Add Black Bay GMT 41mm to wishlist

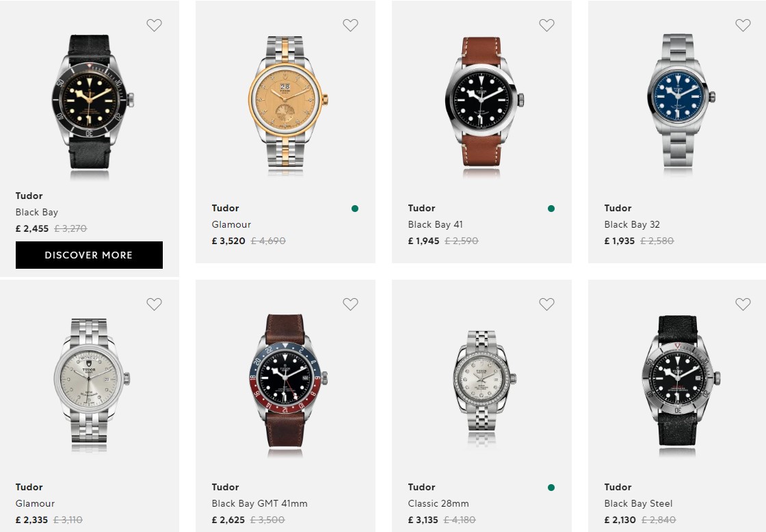[x=350, y=304]
